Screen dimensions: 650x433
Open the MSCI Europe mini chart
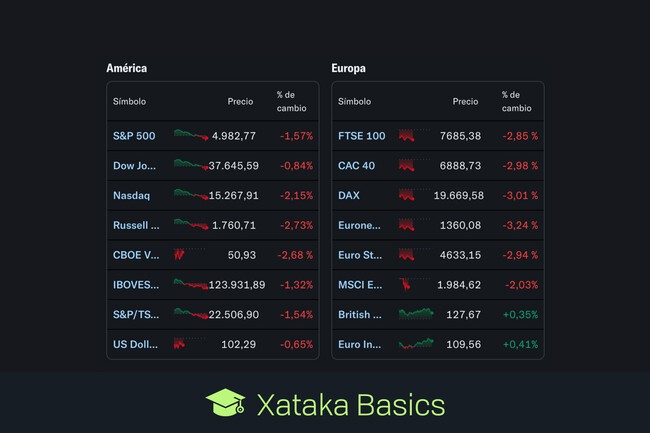coord(406,285)
